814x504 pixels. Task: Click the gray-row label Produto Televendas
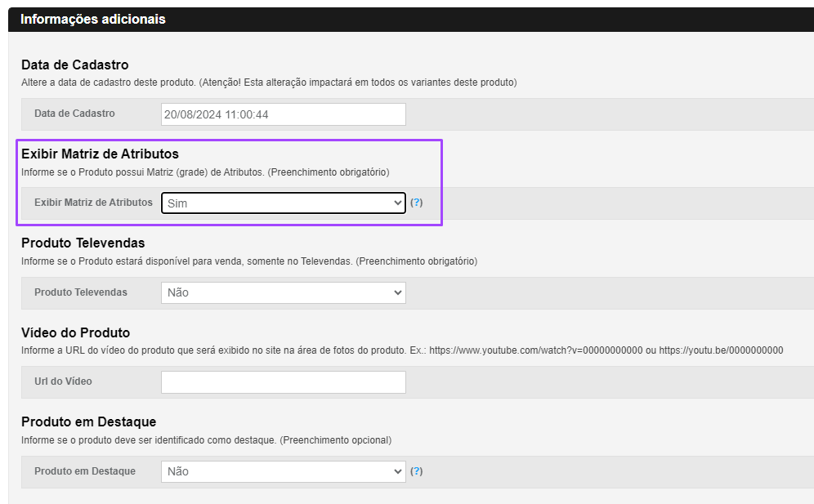[x=81, y=292]
